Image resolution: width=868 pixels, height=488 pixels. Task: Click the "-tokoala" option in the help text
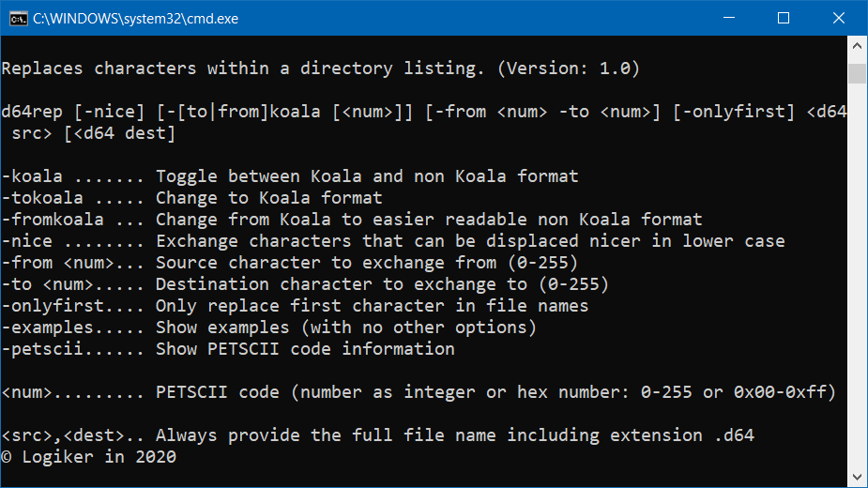coord(192,198)
